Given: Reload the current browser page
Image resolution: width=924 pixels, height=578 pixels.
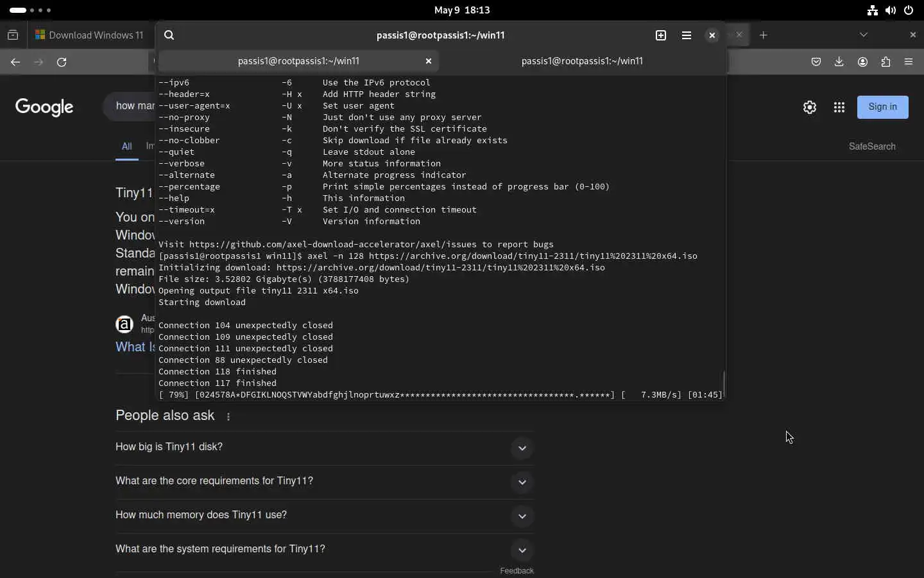Looking at the screenshot, I should click(x=62, y=62).
